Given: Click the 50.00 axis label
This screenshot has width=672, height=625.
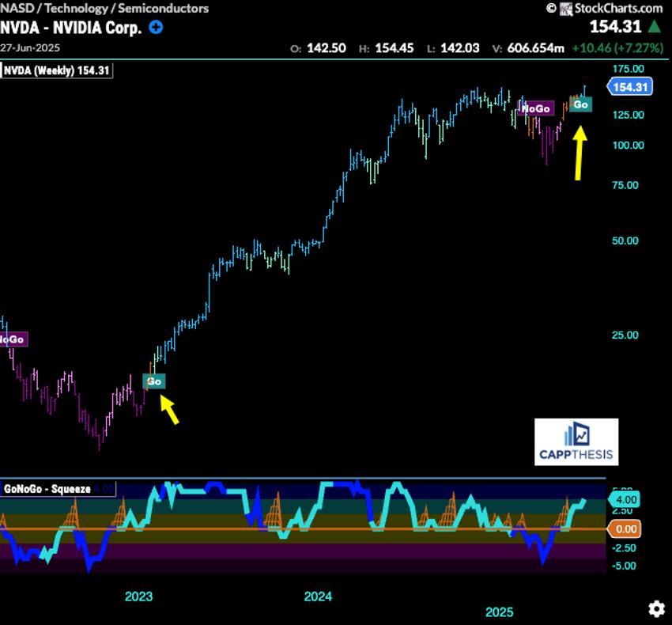Looking at the screenshot, I should (x=625, y=241).
